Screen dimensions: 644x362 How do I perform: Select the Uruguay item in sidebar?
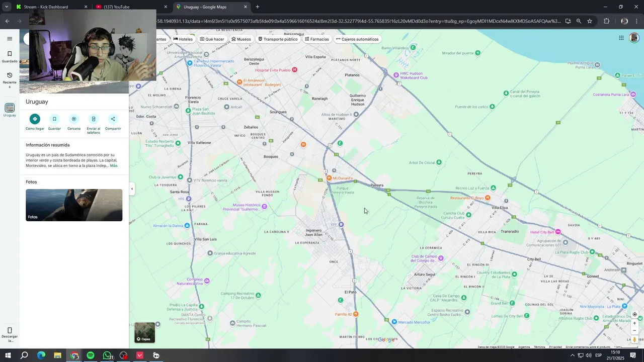click(x=10, y=110)
